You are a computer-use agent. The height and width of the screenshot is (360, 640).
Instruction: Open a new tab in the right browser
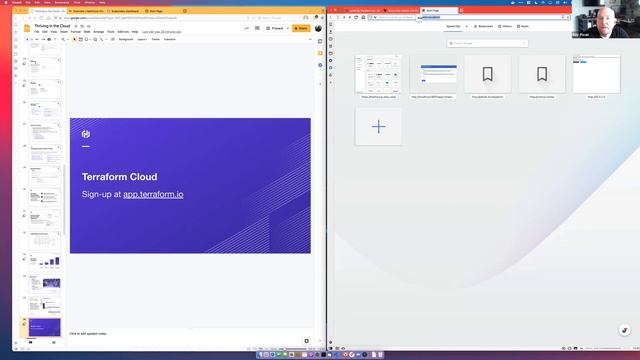click(x=462, y=11)
